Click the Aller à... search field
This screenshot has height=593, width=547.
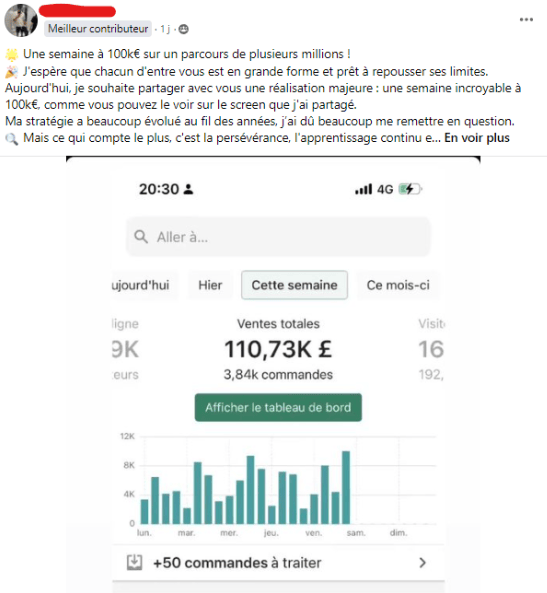pyautogui.click(x=278, y=237)
